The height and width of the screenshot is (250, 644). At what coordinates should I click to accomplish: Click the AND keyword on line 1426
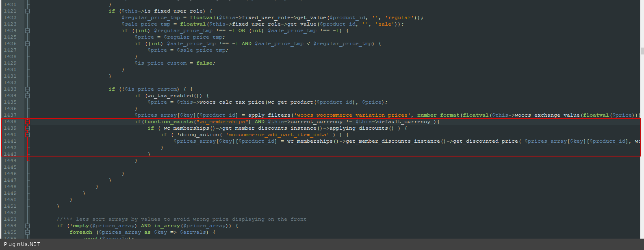(247, 43)
